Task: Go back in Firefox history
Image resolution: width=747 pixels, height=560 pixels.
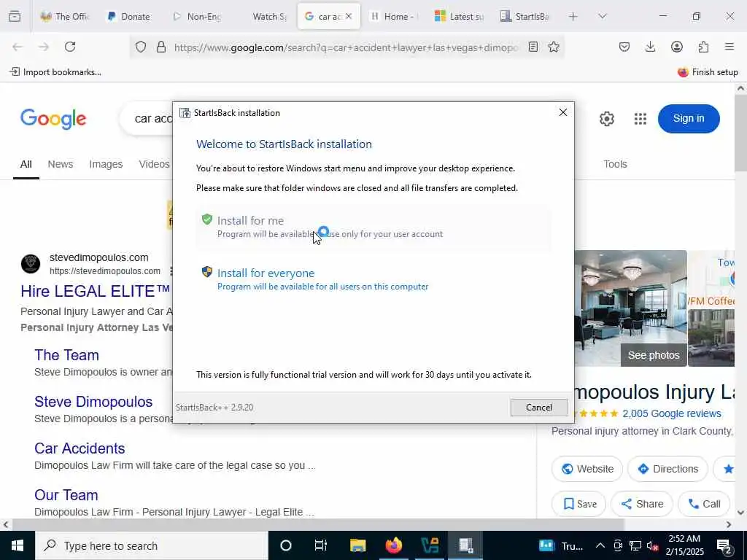Action: tap(18, 47)
